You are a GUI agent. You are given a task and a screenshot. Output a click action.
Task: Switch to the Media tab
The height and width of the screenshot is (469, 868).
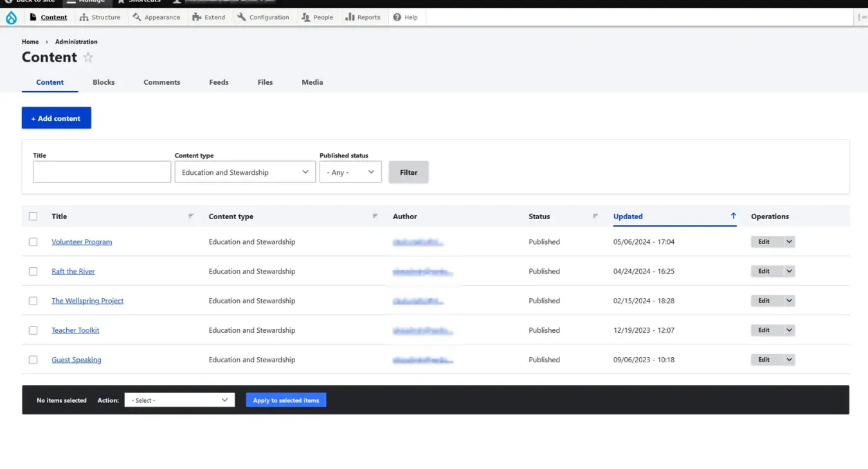312,82
